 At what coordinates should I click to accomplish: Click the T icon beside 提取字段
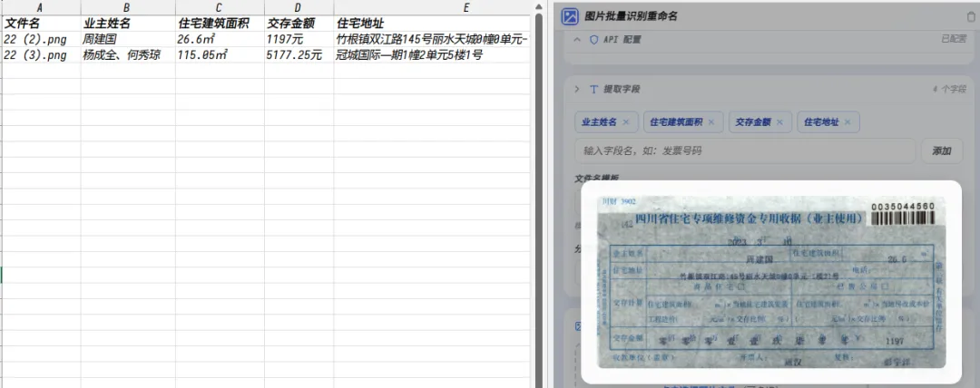[593, 90]
